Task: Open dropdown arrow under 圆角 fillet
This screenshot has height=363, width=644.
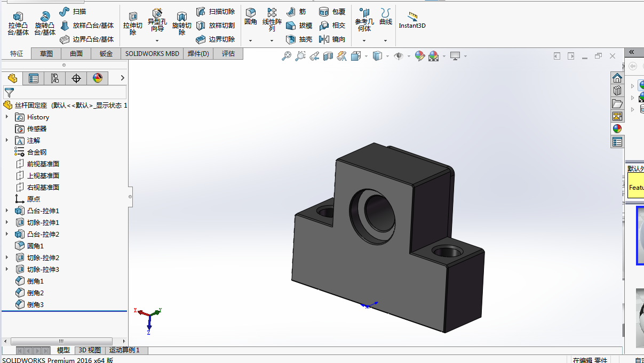Action: [x=251, y=41]
